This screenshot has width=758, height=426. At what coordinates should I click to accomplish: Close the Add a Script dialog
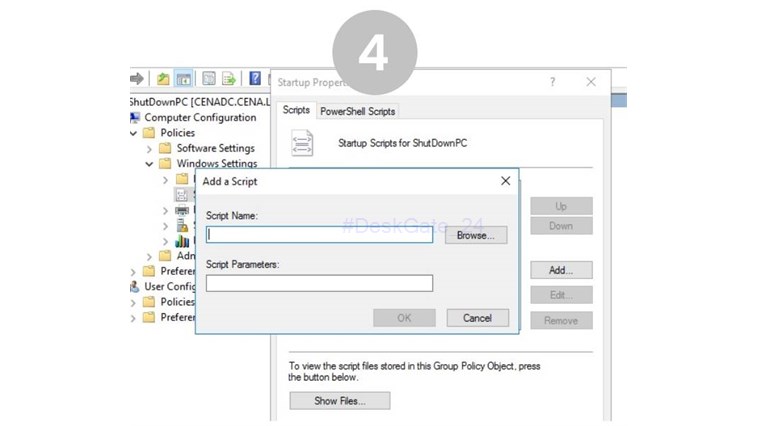click(506, 181)
